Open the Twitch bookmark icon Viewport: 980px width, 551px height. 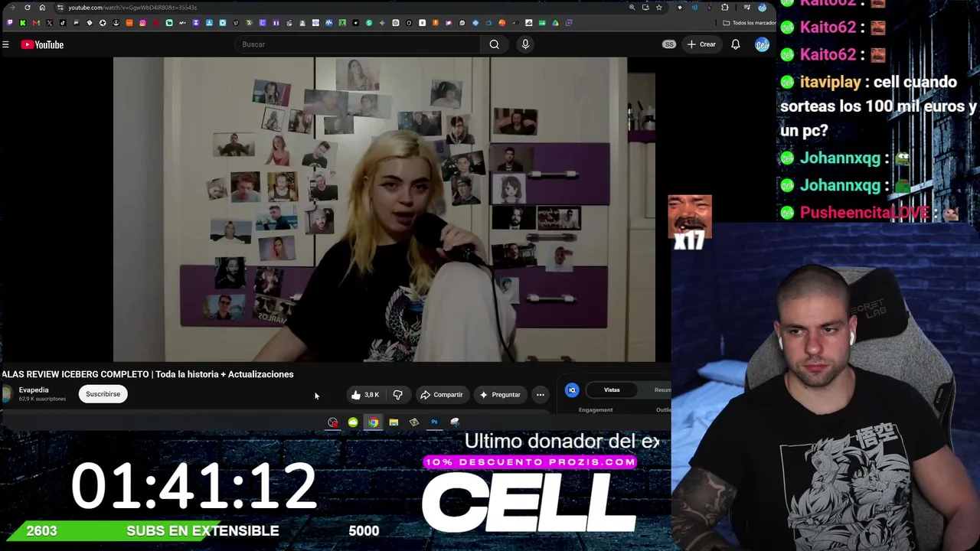(x=9, y=23)
